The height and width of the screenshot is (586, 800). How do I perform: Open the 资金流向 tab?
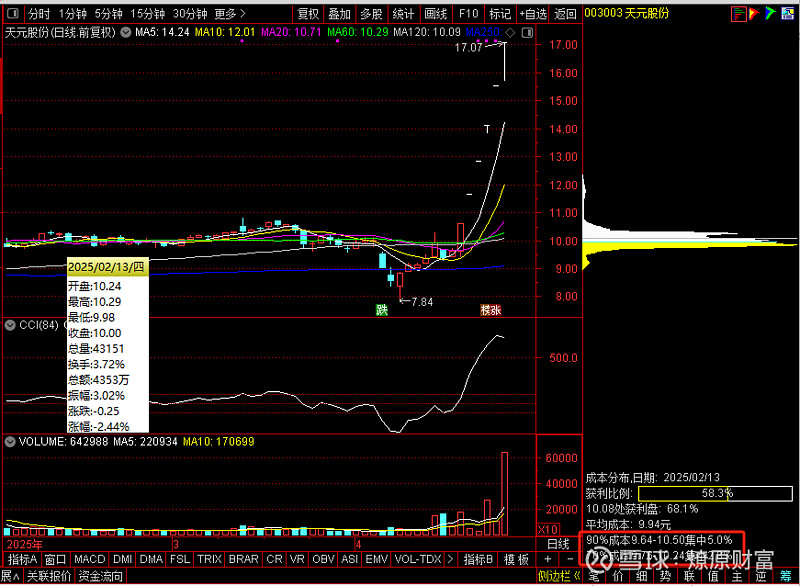101,576
